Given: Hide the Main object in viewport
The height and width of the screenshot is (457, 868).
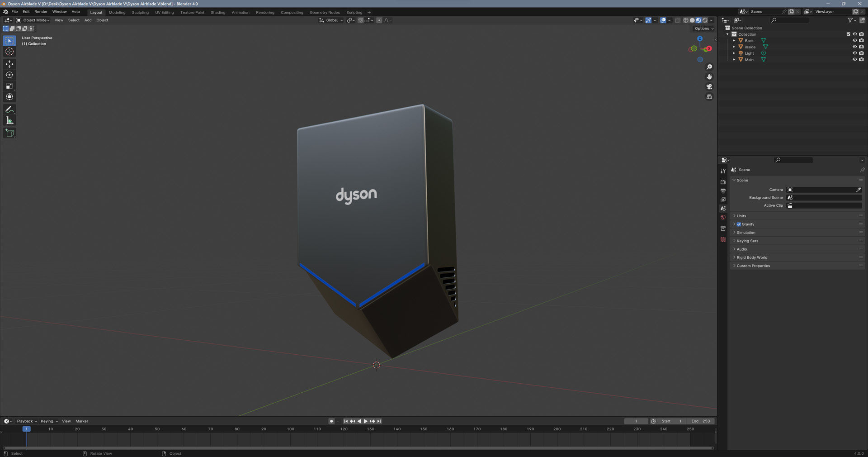Looking at the screenshot, I should (855, 60).
